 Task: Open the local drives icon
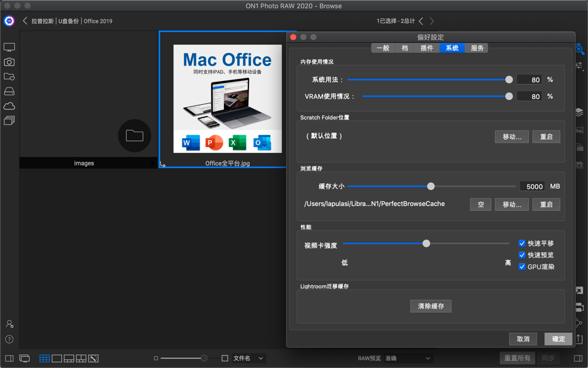point(10,92)
